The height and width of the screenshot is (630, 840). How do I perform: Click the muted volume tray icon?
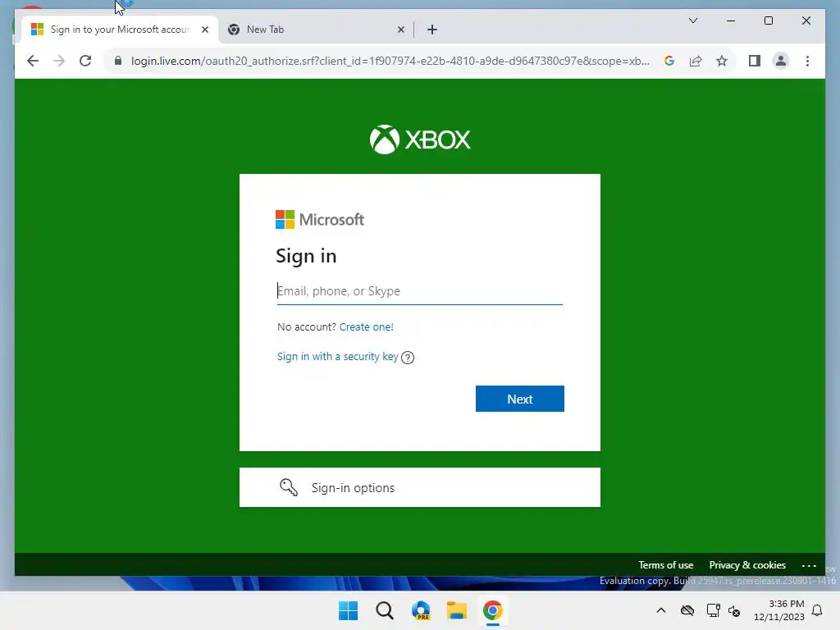[x=734, y=610]
